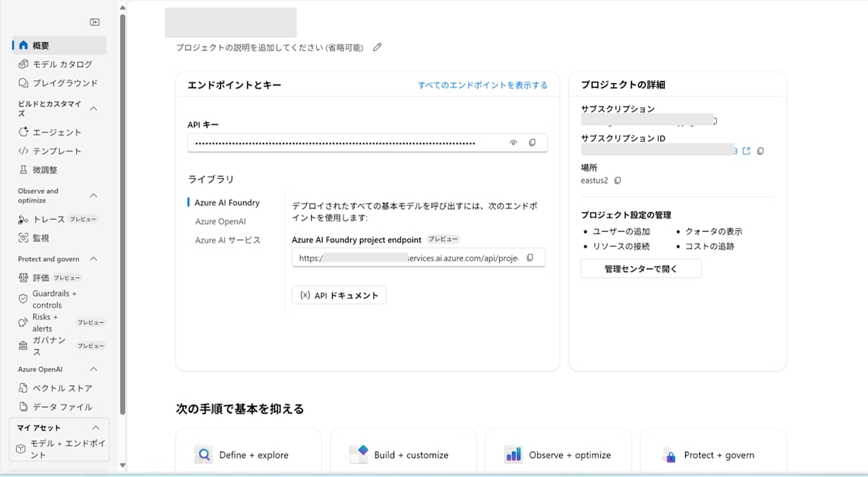Click Protect + govern lock icon

[x=669, y=455]
